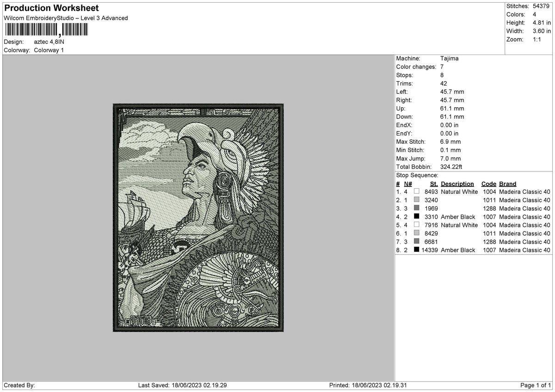Select the Code column header
Image resolution: width=555 pixels, height=392 pixels.
(488, 184)
